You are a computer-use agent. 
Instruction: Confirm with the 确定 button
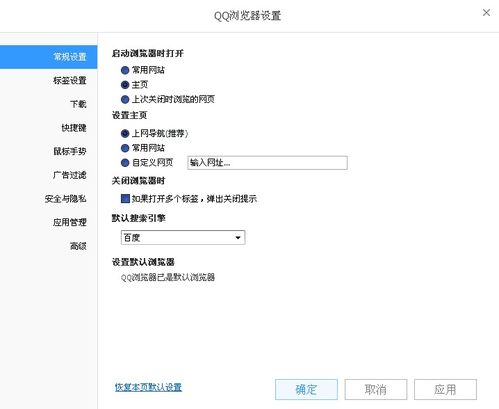pyautogui.click(x=306, y=389)
